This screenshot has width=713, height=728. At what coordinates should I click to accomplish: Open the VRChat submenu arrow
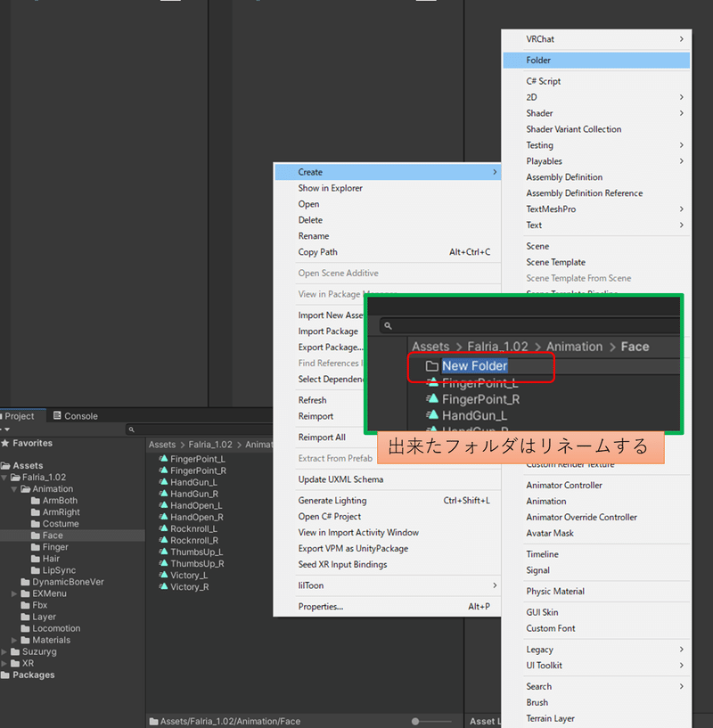point(682,39)
